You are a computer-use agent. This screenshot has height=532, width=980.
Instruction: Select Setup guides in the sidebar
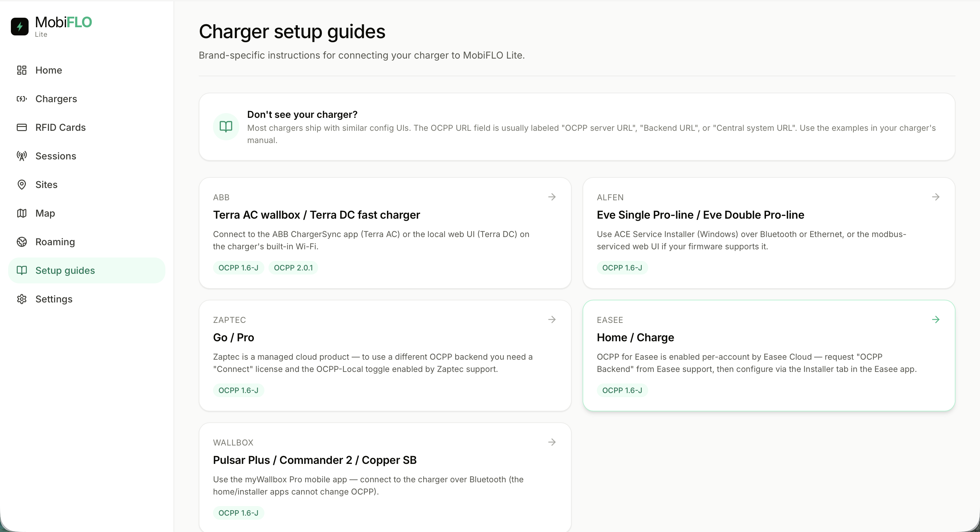coord(87,270)
